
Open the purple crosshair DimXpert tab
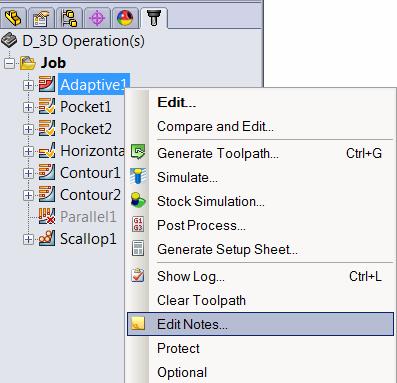pyautogui.click(x=97, y=18)
